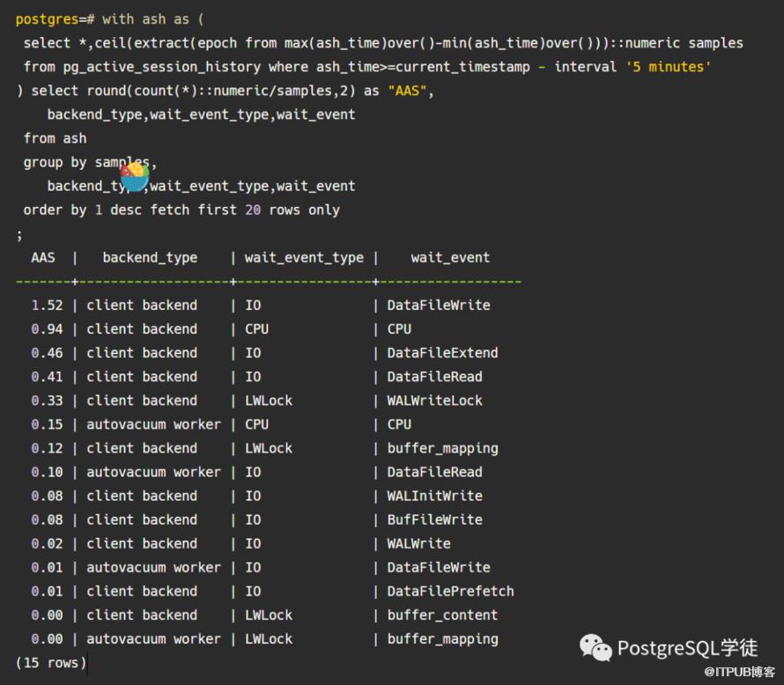Click the DataFilePrefetch wait event cell
This screenshot has height=685, width=784.
450,592
